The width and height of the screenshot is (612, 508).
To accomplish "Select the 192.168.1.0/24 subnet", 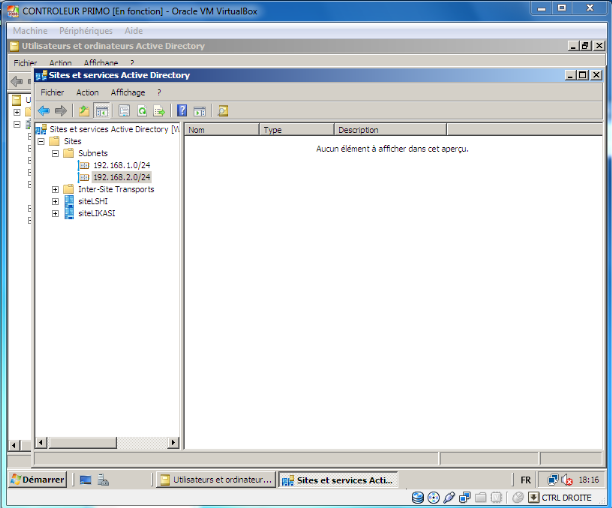I will [x=122, y=165].
